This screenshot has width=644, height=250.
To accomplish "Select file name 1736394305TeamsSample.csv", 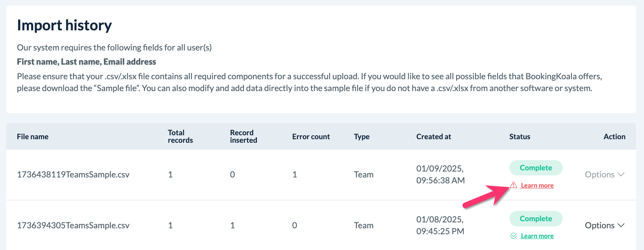I will [x=73, y=225].
